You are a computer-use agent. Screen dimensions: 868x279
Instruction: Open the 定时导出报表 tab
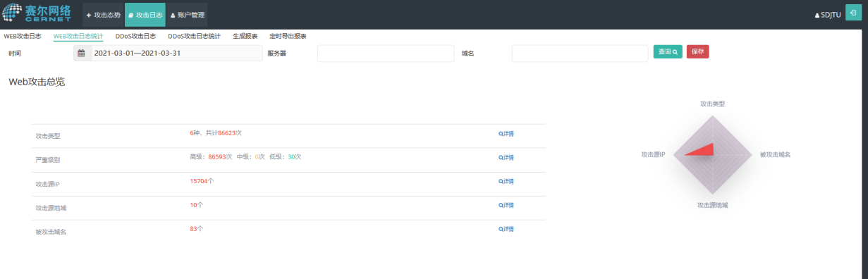coord(288,36)
